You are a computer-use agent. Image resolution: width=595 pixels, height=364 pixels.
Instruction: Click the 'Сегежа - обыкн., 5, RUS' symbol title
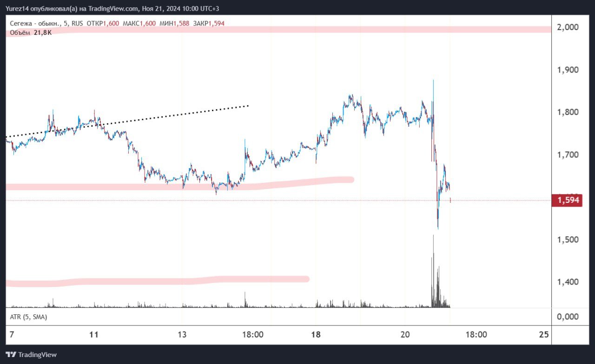(x=47, y=23)
